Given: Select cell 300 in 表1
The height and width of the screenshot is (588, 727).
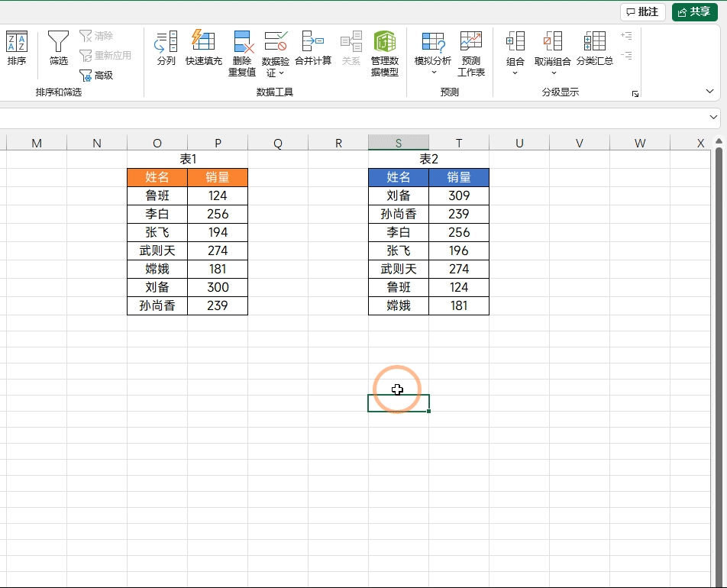Looking at the screenshot, I should (218, 287).
